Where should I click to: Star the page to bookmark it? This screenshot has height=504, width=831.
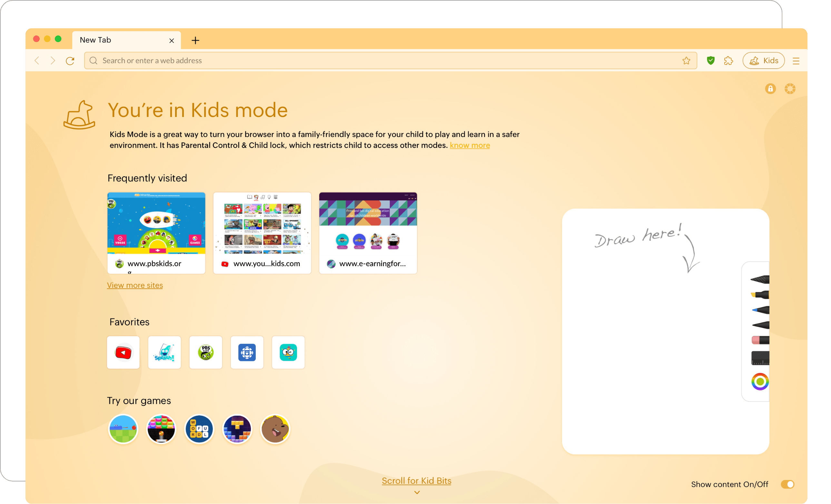coord(687,61)
